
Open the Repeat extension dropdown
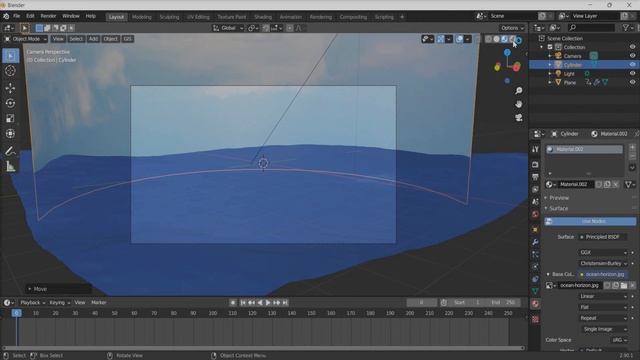[602, 318]
